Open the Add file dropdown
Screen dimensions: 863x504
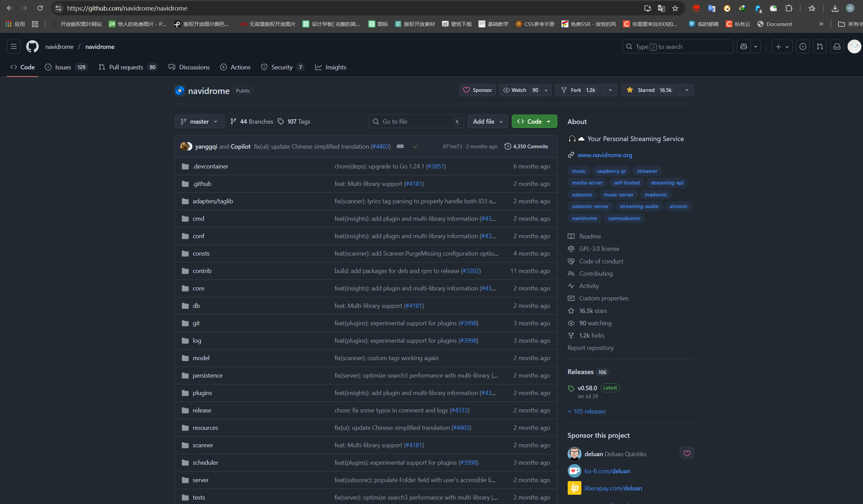[x=487, y=122]
